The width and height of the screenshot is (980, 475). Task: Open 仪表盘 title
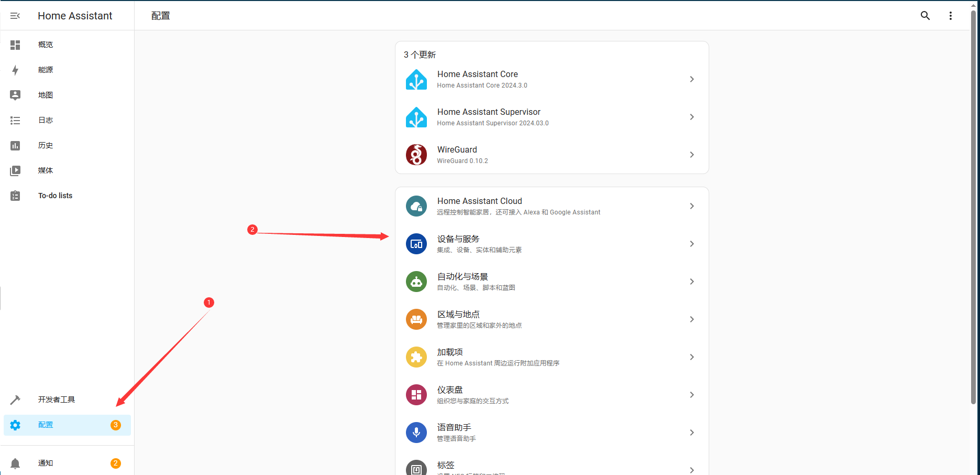click(x=450, y=390)
